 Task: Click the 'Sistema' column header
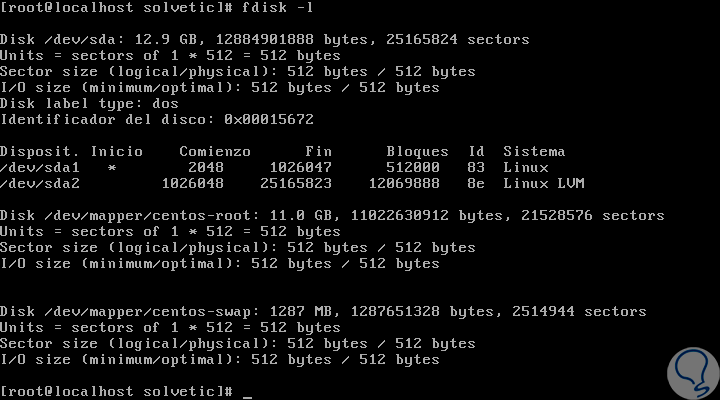click(x=534, y=152)
